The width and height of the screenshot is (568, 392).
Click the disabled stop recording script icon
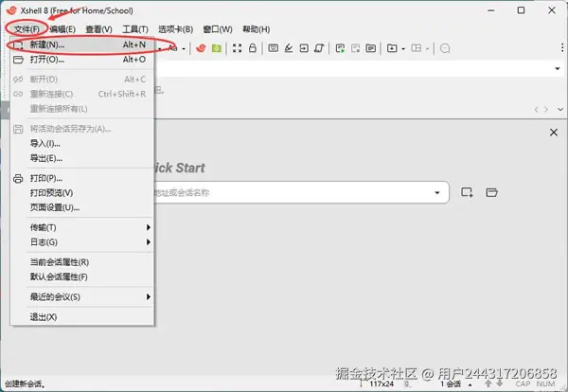tap(355, 48)
